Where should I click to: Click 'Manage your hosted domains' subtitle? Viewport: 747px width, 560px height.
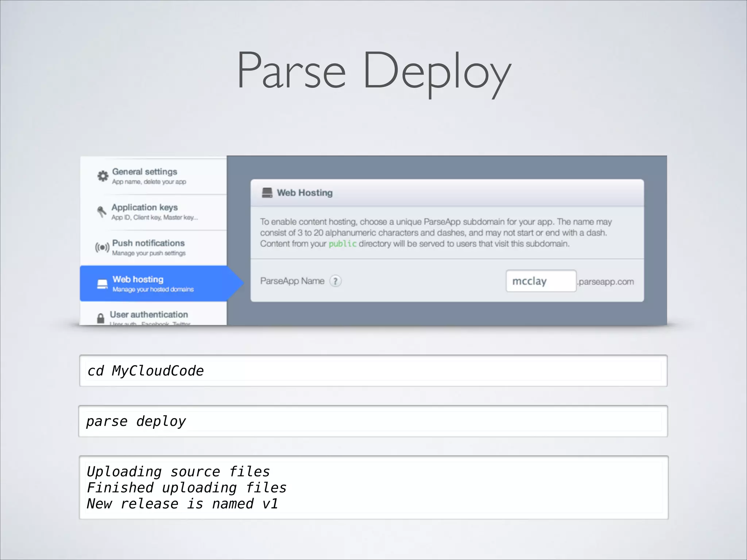click(153, 289)
